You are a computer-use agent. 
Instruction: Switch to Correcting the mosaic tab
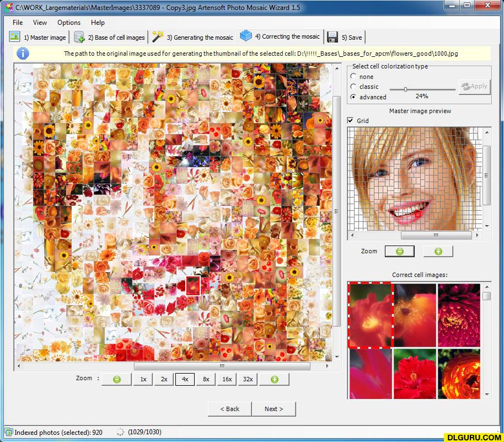[x=280, y=36]
